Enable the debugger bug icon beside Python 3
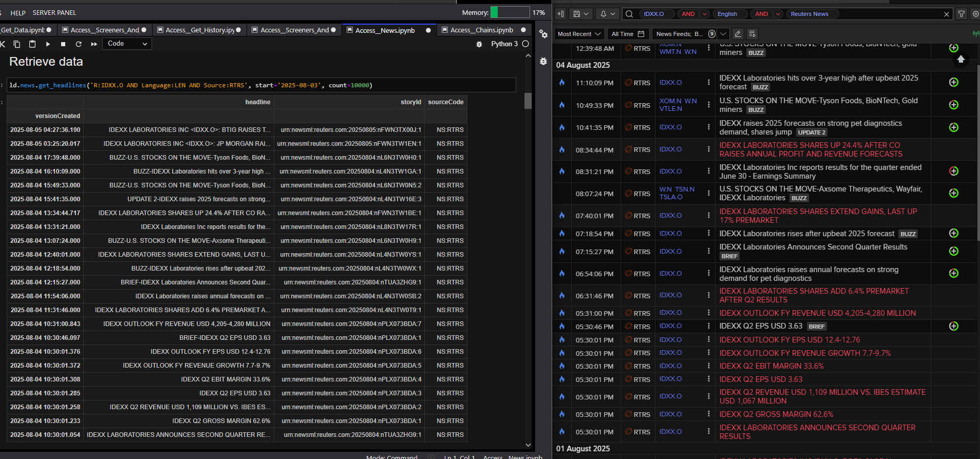 click(479, 44)
